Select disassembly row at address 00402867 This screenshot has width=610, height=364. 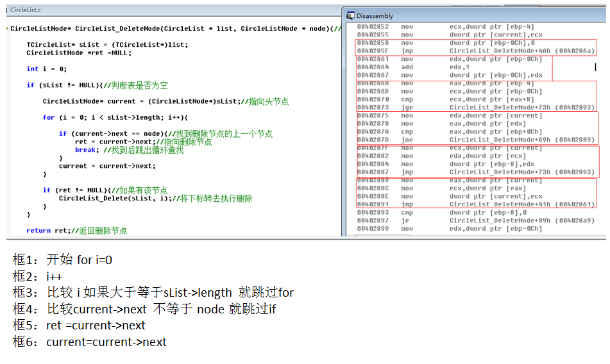(x=450, y=75)
